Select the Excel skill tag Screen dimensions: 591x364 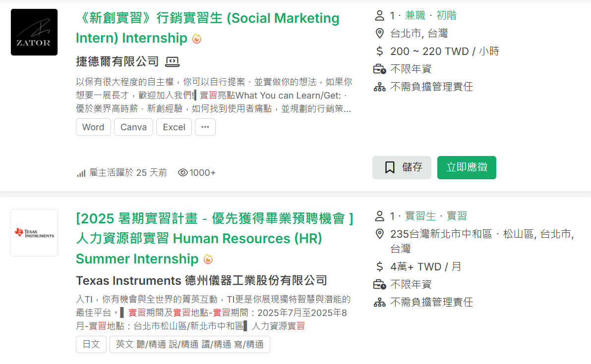click(174, 127)
